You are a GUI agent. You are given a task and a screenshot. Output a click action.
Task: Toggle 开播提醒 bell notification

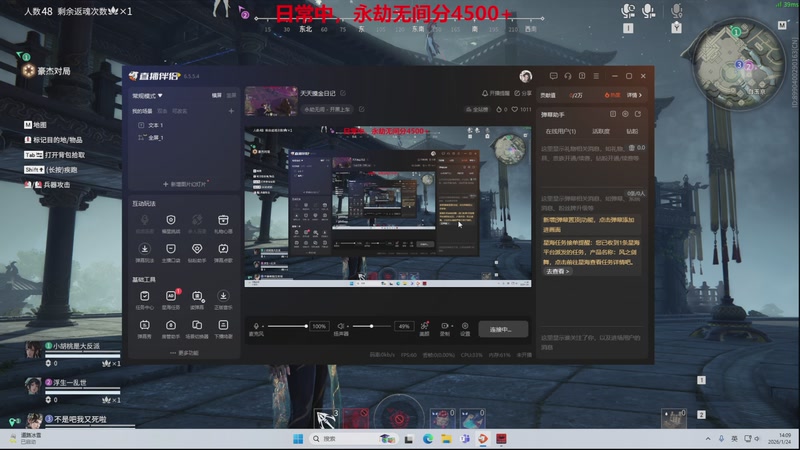click(495, 93)
